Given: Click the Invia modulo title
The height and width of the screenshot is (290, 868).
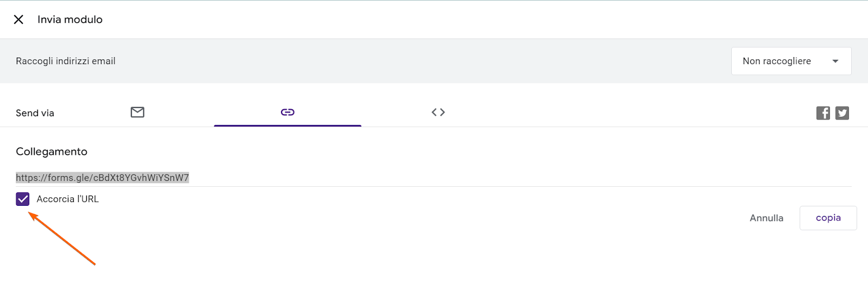Looking at the screenshot, I should (70, 20).
